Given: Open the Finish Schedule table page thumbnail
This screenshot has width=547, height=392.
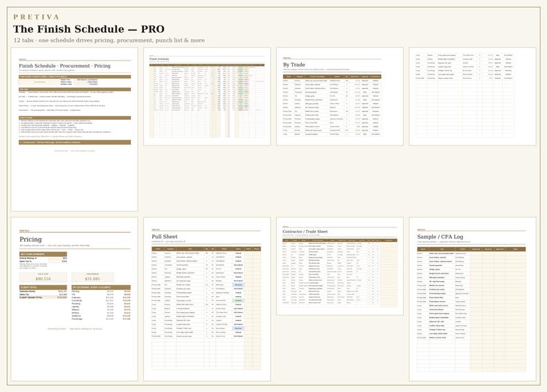Looking at the screenshot, I should click(207, 96).
